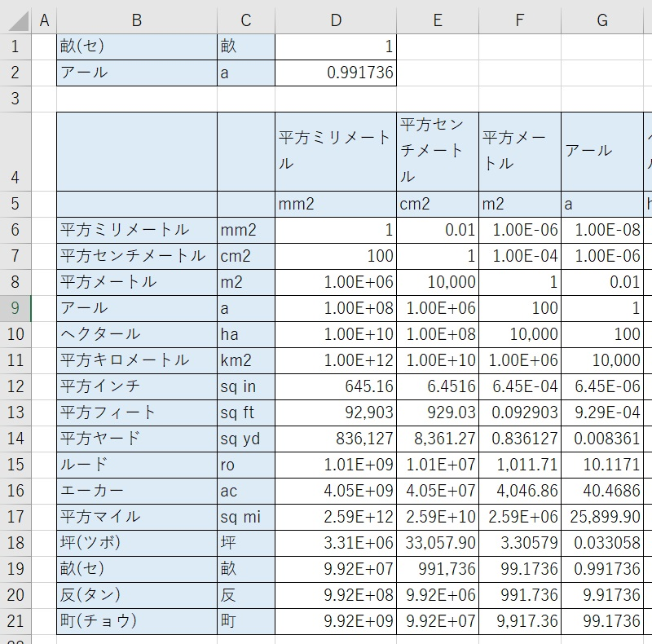Select the 平方インチ row label cell
The image size is (652, 644).
click(x=136, y=386)
